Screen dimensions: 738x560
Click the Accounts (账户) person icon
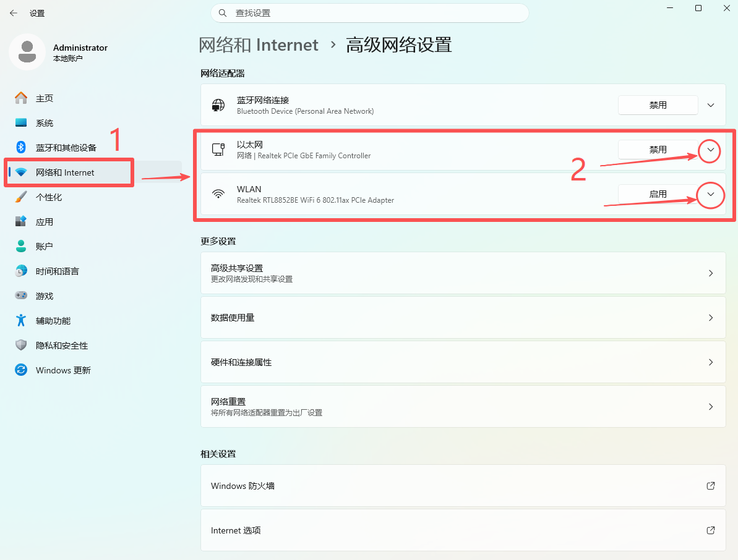coord(20,246)
